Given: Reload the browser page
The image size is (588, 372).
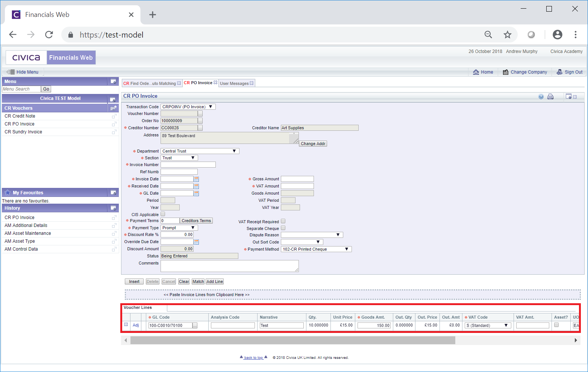Looking at the screenshot, I should click(49, 35).
